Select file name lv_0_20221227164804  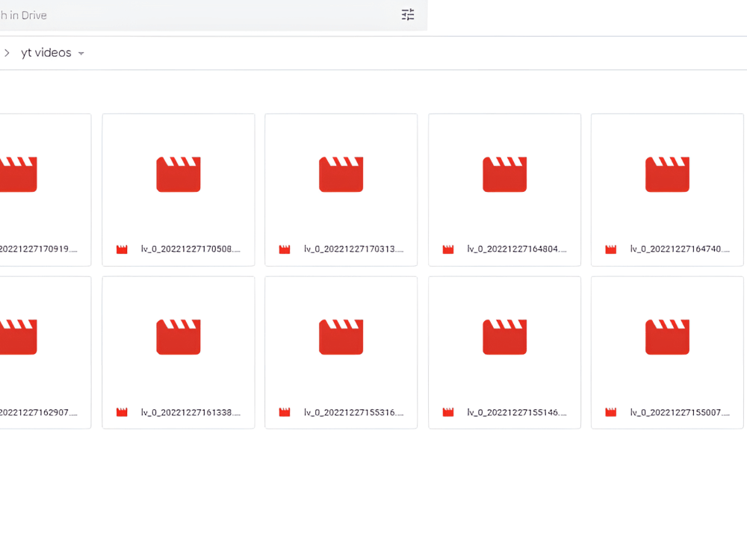pyautogui.click(x=517, y=249)
